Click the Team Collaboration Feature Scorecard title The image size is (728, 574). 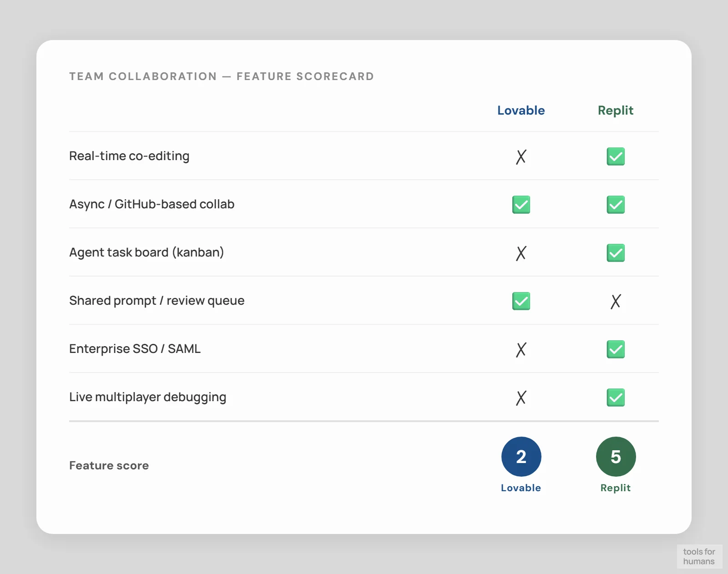pos(222,76)
